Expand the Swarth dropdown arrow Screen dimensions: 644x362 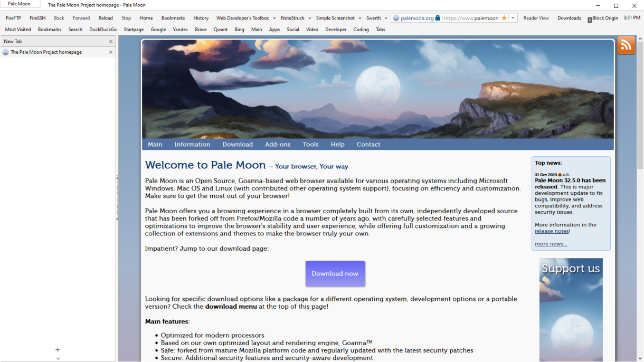click(386, 18)
